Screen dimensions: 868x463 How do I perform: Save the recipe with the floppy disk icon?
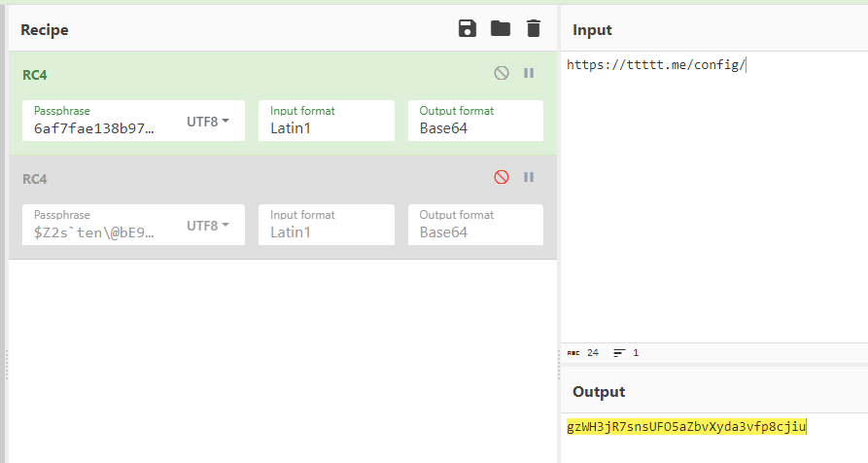pos(468,28)
